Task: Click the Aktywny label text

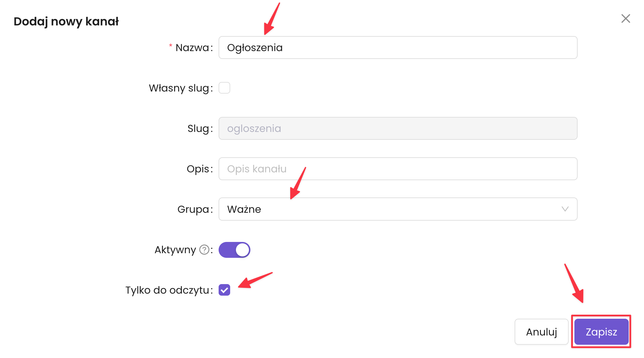Action: (175, 250)
